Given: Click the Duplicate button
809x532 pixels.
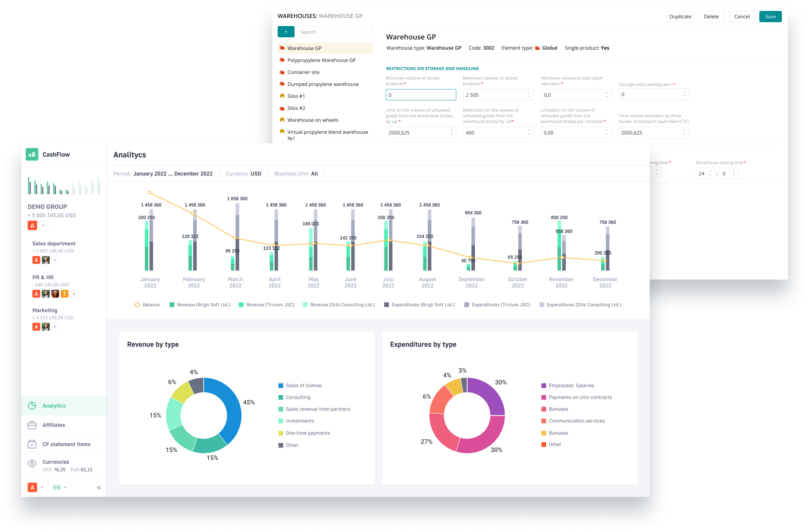Looking at the screenshot, I should pyautogui.click(x=680, y=17).
